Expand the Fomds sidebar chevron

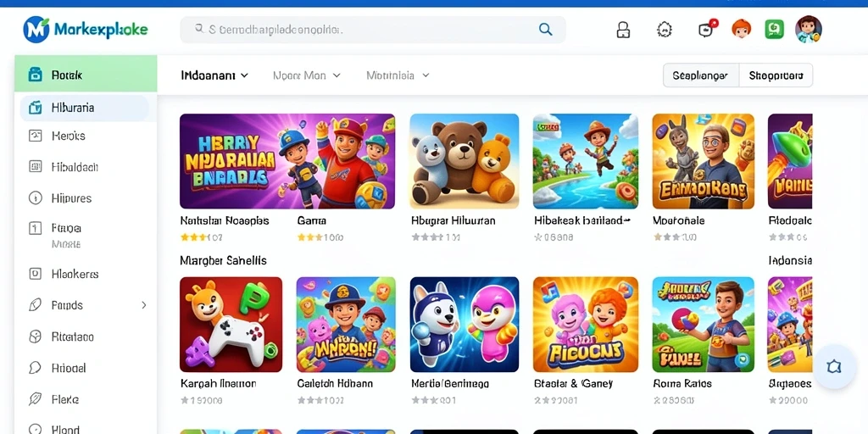(x=144, y=305)
